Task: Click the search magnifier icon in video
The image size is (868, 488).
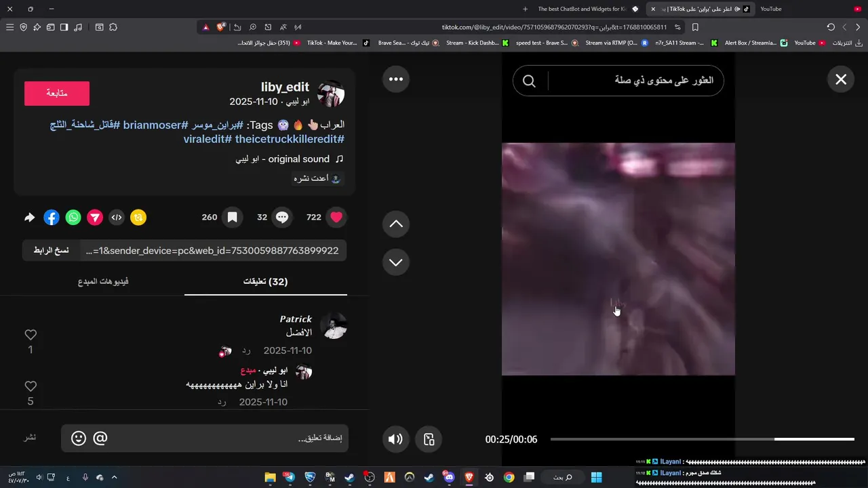Action: 529,81
